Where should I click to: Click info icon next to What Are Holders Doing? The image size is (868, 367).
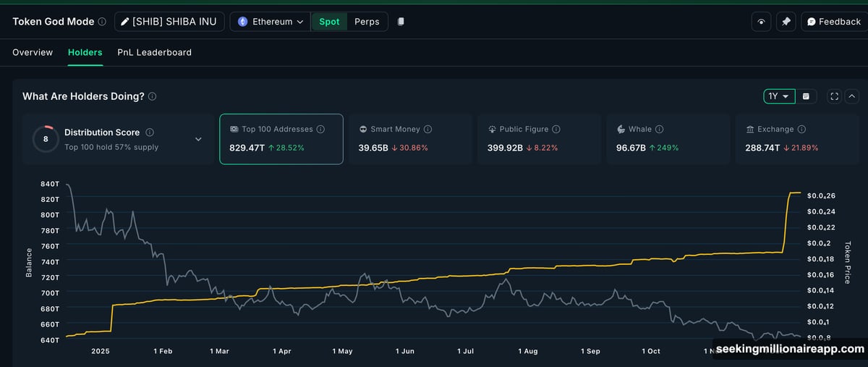152,96
